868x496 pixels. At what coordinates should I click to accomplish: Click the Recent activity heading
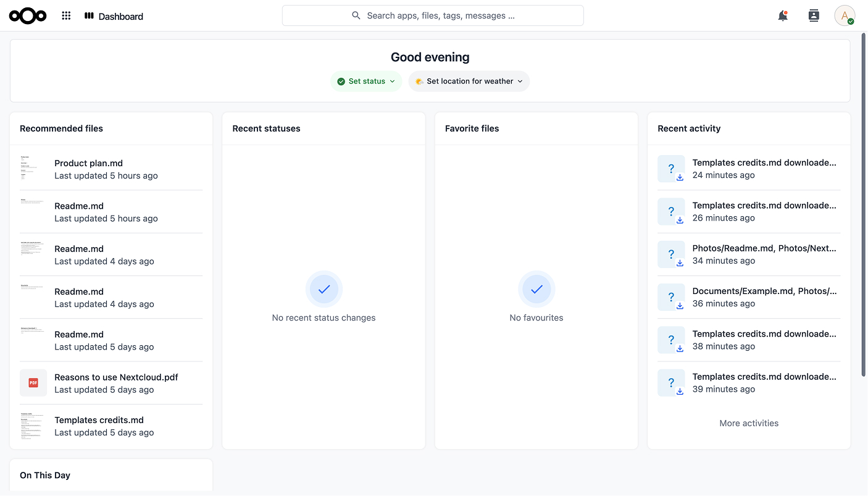689,128
